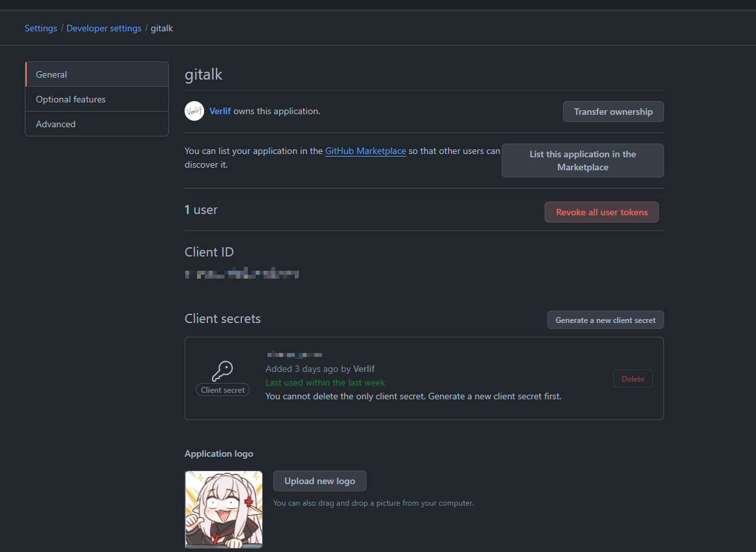
Task: Click the gitalk breadcrumb text
Action: (162, 28)
